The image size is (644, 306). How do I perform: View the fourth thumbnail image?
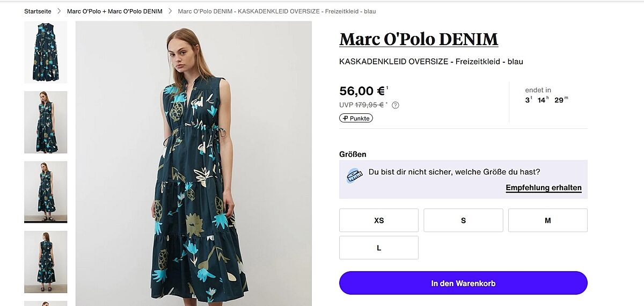coord(46,261)
